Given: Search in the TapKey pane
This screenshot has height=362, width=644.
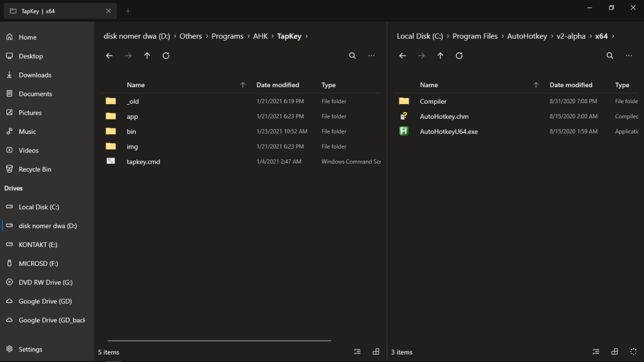Looking at the screenshot, I should tap(353, 56).
